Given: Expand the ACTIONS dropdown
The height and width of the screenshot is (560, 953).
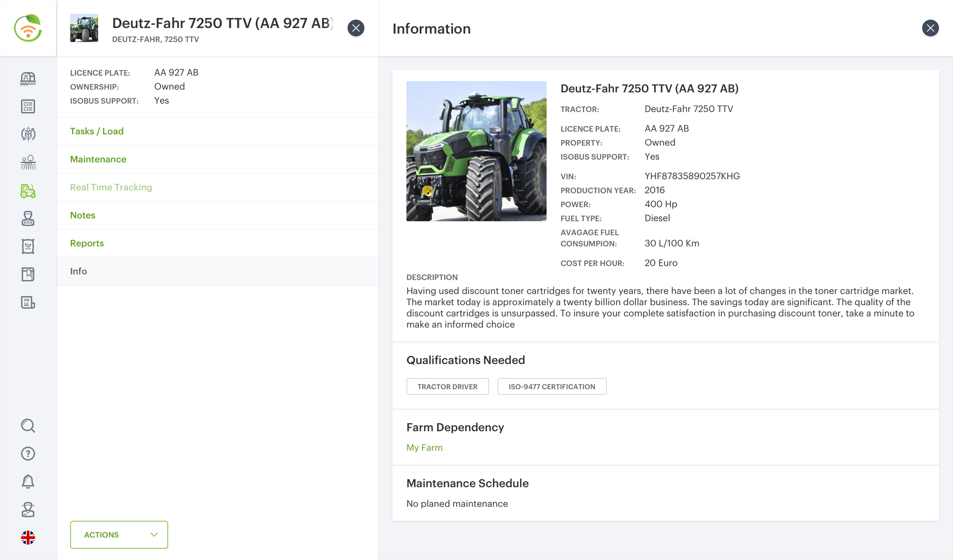Looking at the screenshot, I should click(x=119, y=535).
